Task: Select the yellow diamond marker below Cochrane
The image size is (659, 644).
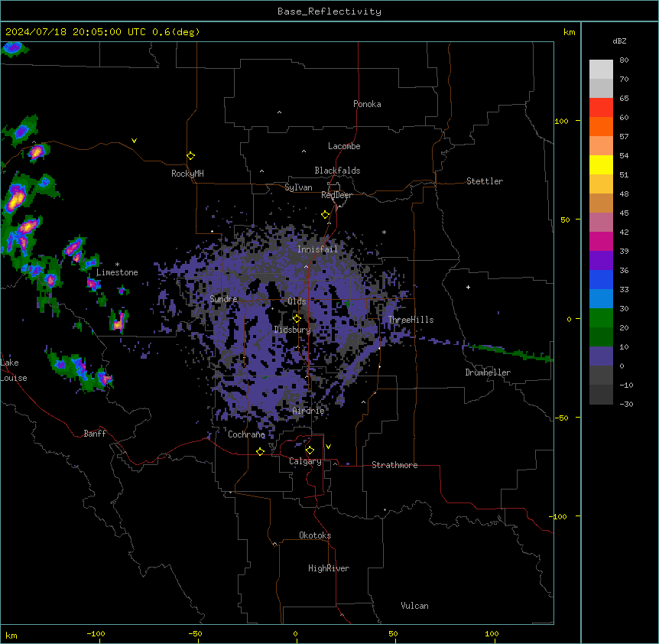Action: (x=260, y=451)
